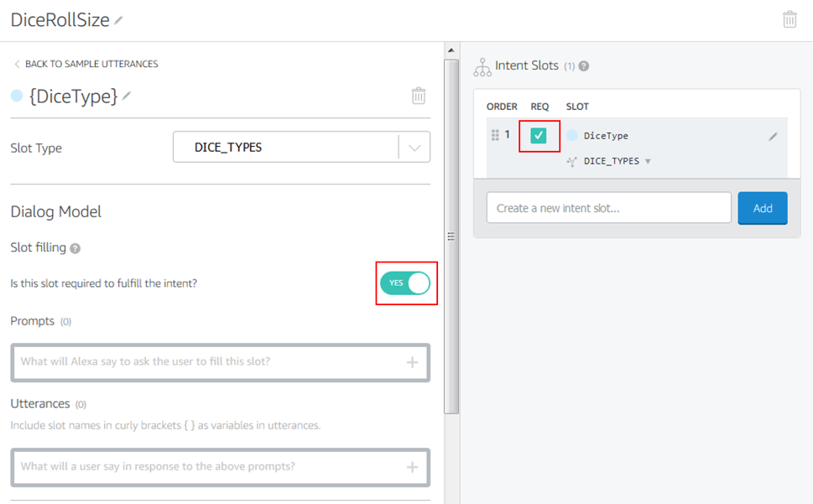Click the Create a new intent slot field
Viewport: 813px width, 504px height.
pos(608,208)
